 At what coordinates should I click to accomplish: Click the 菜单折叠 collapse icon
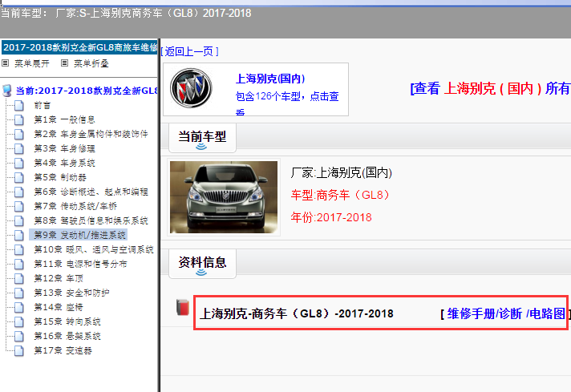[64, 63]
